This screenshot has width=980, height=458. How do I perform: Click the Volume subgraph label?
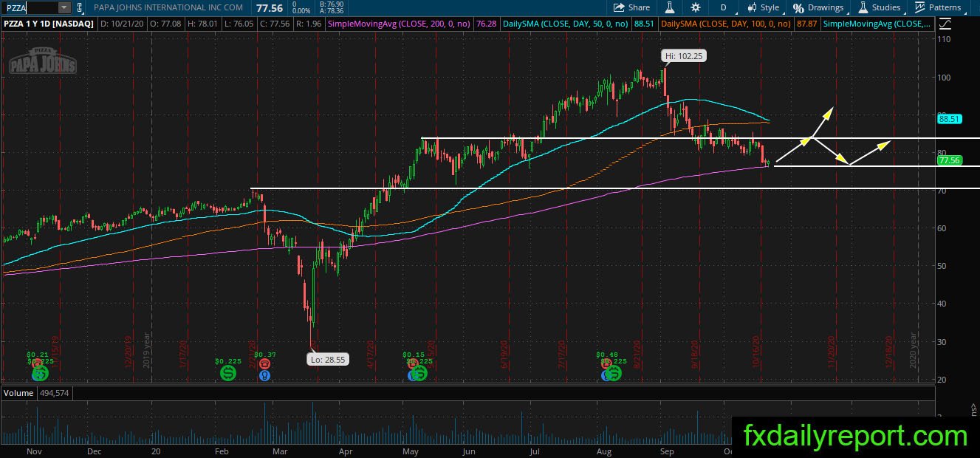pyautogui.click(x=18, y=393)
